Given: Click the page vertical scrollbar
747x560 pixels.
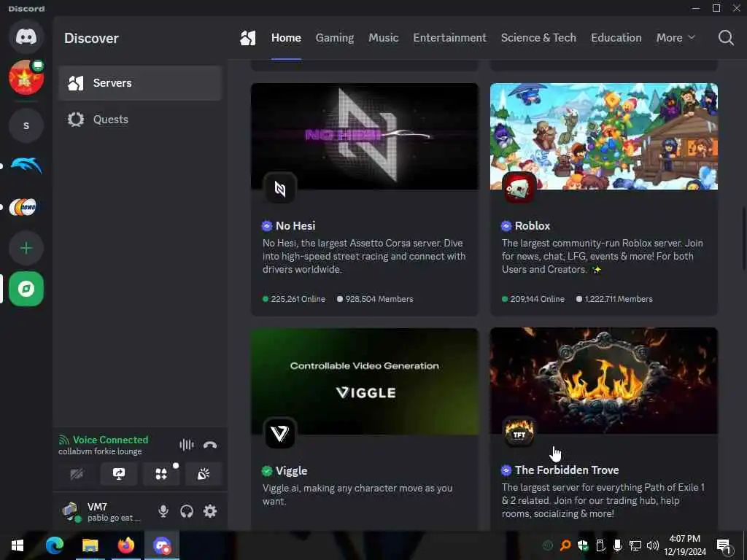Looking at the screenshot, I should coord(743,238).
